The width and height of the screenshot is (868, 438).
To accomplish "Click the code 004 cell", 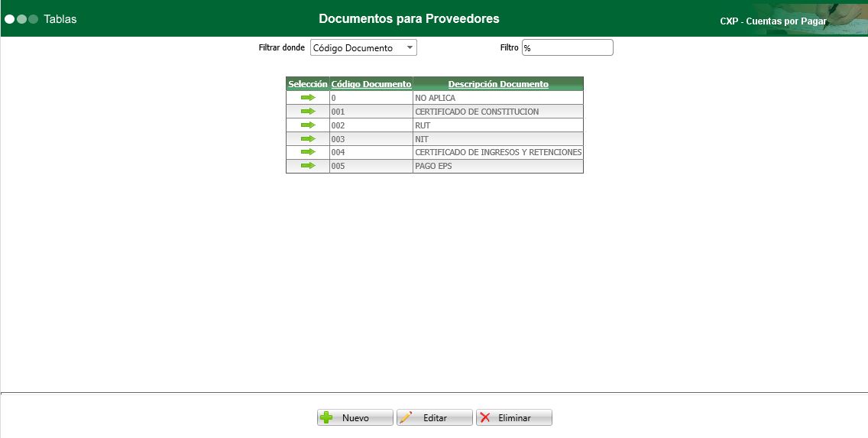I will 371,152.
